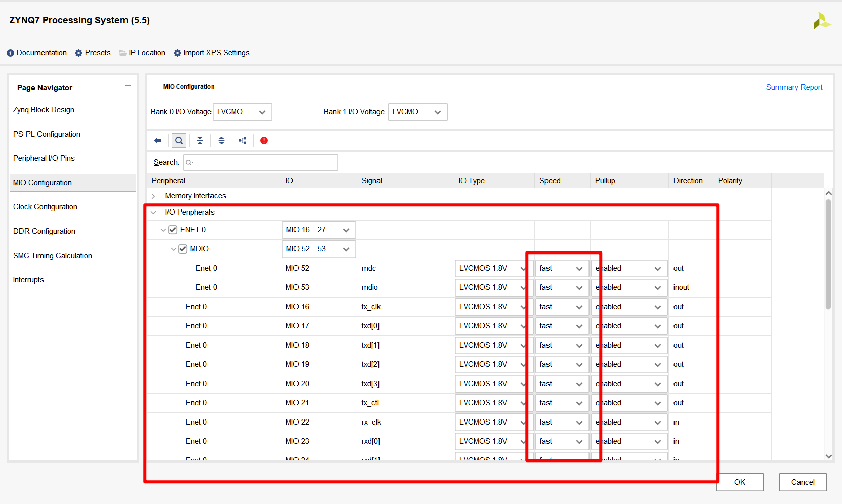Open the Presets menu
842x504 pixels.
[98, 53]
